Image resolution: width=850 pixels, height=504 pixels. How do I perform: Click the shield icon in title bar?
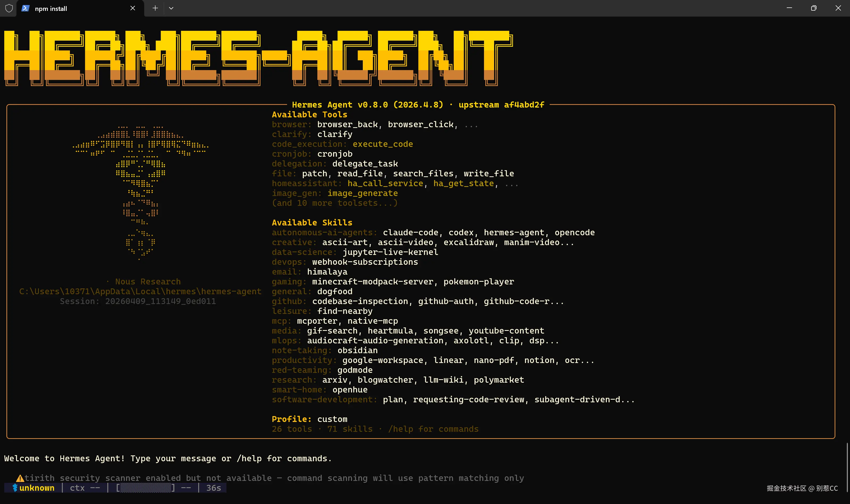tap(9, 8)
